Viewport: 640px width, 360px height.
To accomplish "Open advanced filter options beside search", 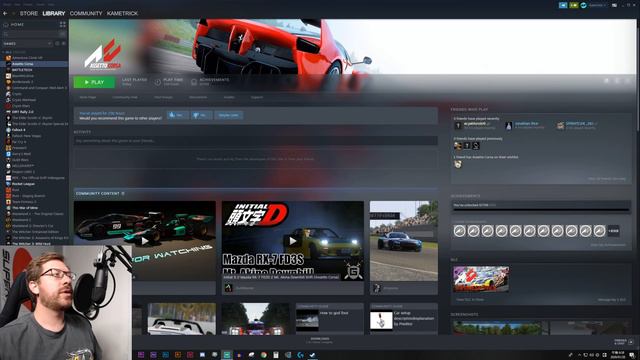I will pos(62,34).
